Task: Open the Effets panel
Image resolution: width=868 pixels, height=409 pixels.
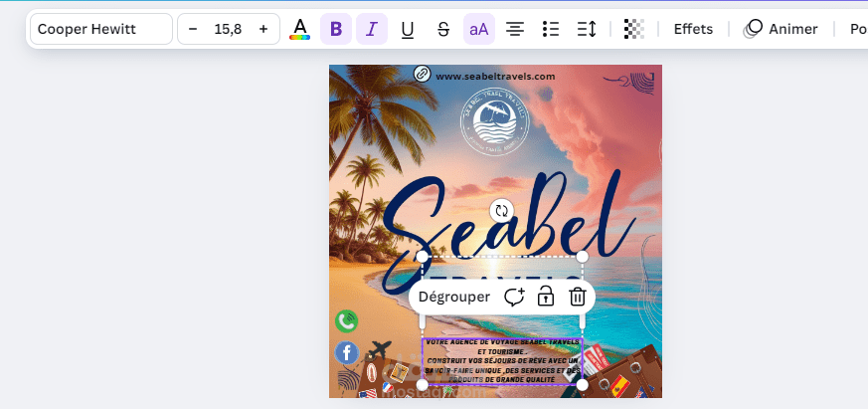Action: (693, 29)
